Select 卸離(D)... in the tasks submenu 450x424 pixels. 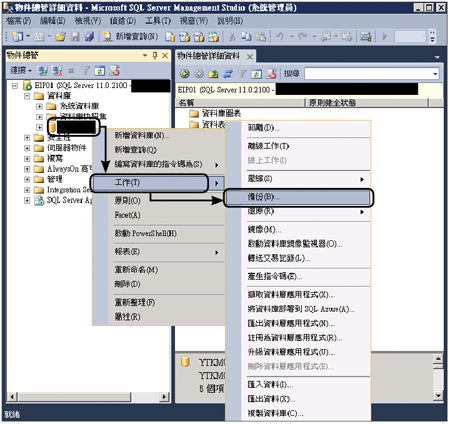point(263,128)
